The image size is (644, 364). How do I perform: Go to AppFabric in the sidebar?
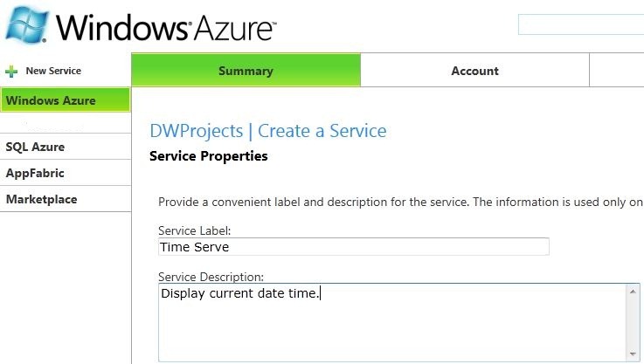(x=66, y=173)
